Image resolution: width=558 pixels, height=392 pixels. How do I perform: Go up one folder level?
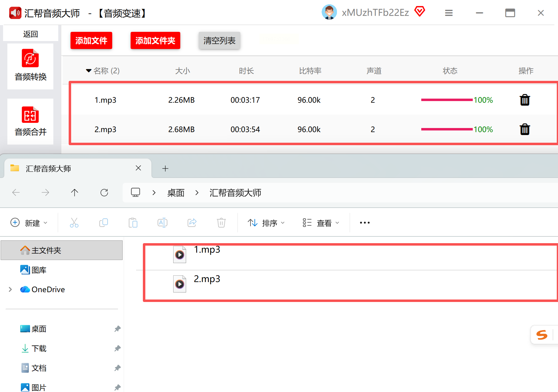pos(75,192)
